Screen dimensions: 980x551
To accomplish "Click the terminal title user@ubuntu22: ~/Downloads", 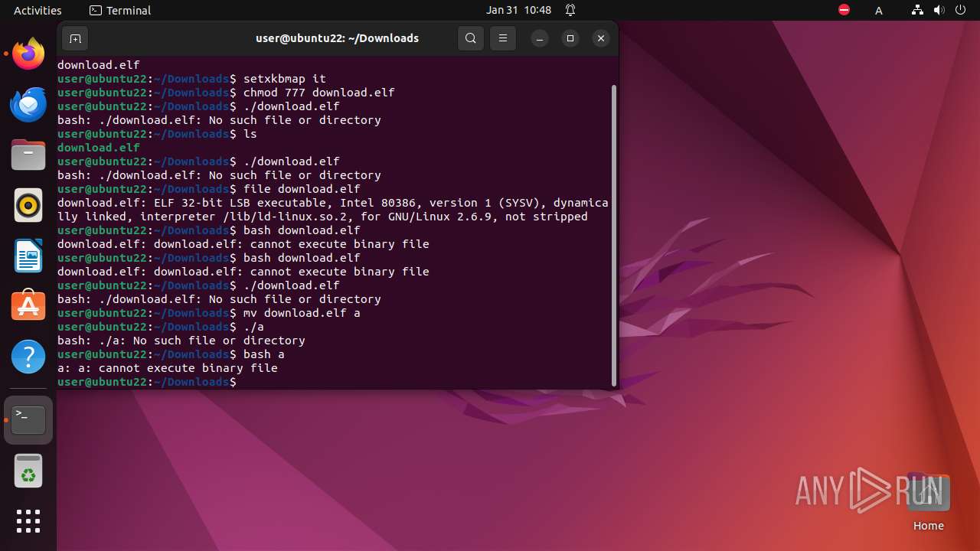I will tap(337, 38).
